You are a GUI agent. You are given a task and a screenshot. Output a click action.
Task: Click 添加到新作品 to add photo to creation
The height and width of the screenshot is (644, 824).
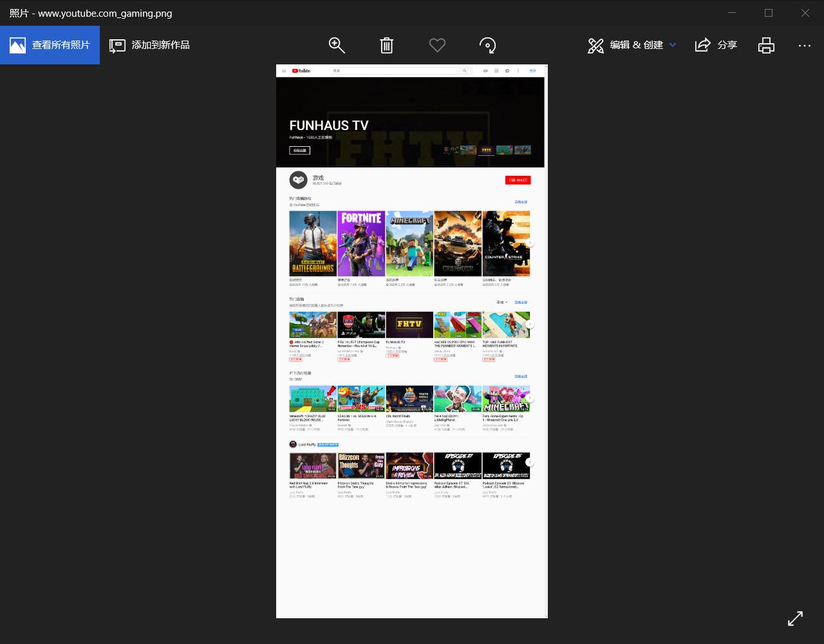point(149,45)
